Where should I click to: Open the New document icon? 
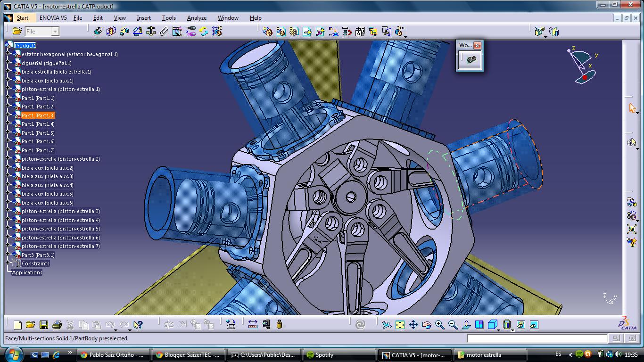(17, 324)
